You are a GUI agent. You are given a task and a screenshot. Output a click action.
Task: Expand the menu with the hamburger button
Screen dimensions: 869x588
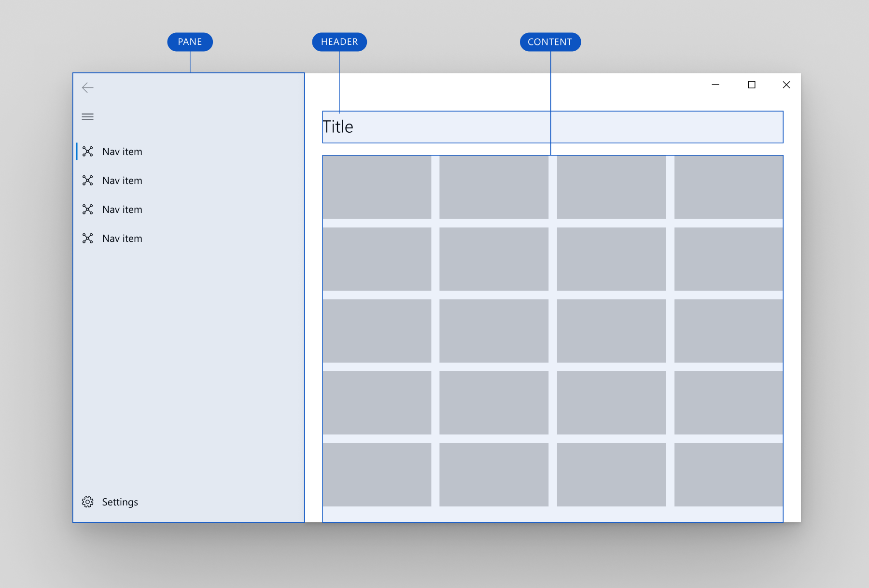point(87,117)
